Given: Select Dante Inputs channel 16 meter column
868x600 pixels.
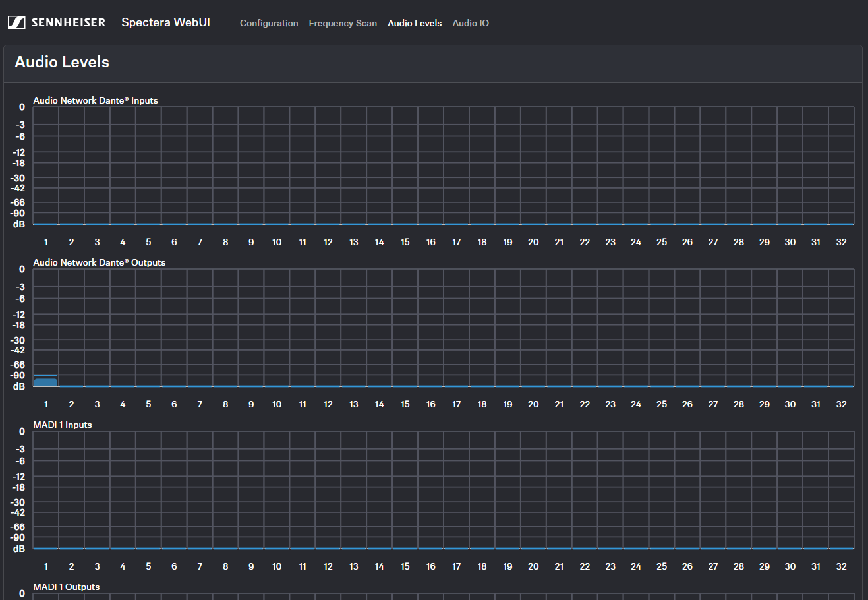Looking at the screenshot, I should tap(430, 165).
